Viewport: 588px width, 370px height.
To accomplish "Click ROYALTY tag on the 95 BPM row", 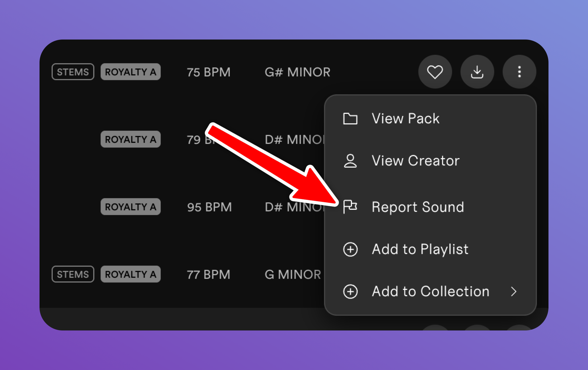I will [x=130, y=207].
